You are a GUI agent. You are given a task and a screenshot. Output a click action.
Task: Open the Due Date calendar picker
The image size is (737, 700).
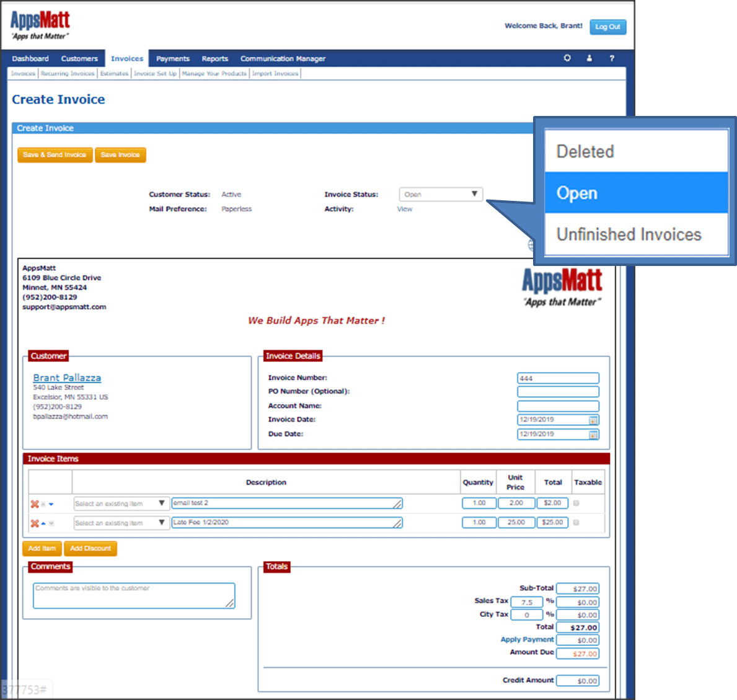[593, 435]
